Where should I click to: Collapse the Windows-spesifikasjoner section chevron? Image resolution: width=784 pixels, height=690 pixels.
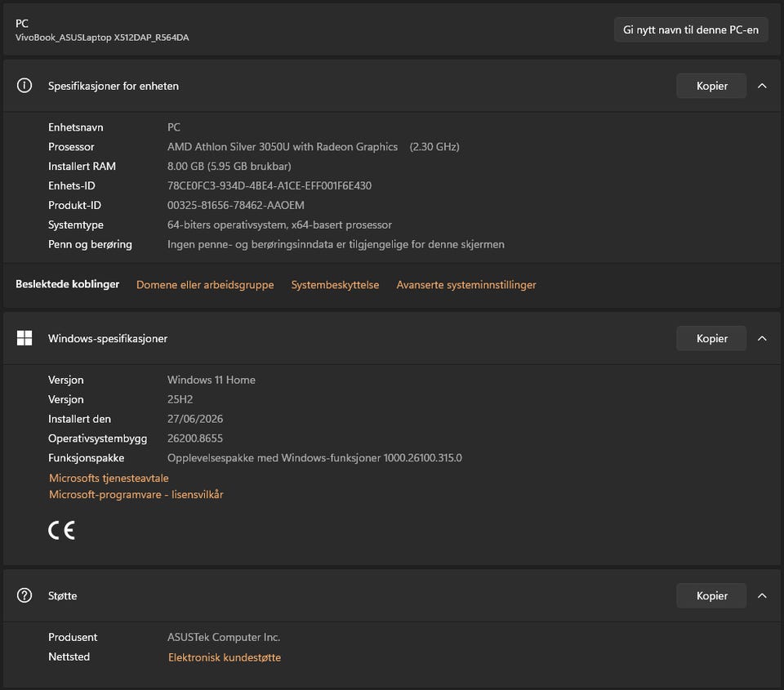click(x=762, y=339)
